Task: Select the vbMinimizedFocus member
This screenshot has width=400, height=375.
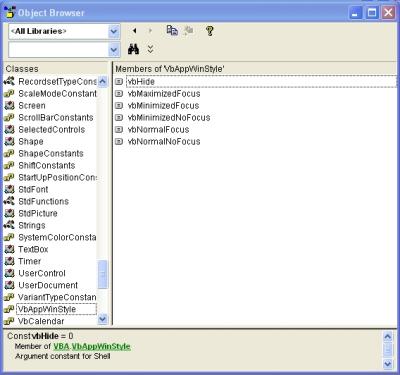Action: pyautogui.click(x=163, y=106)
